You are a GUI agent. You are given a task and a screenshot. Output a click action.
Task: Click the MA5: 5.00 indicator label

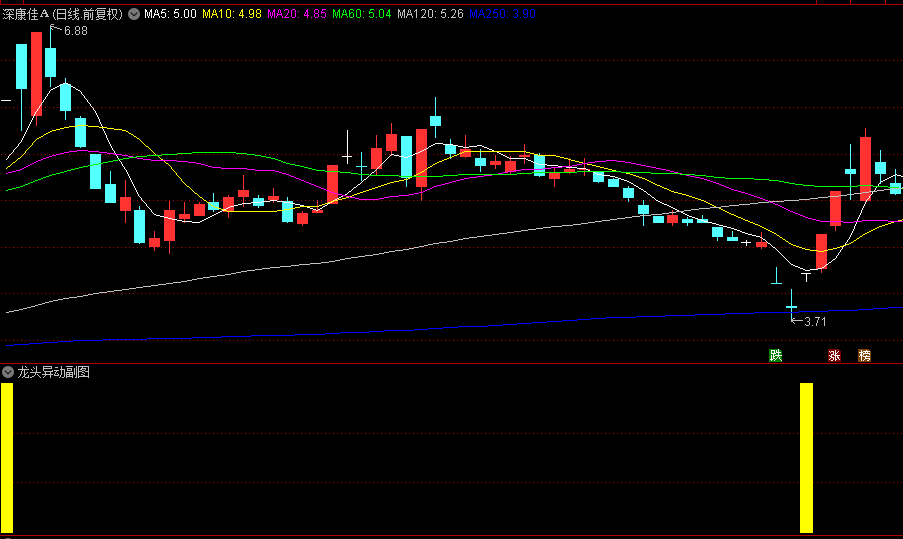[170, 14]
